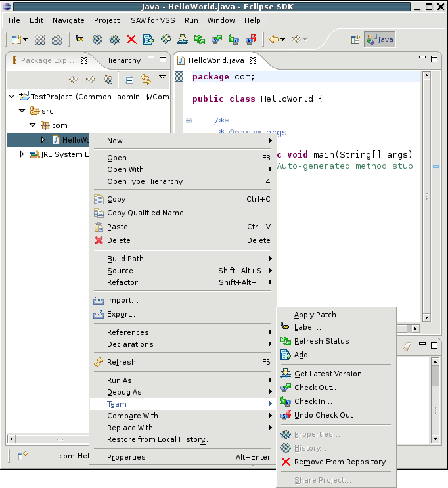Toggle Link with Editor in Package Explorer
The image size is (448, 488).
coord(146,79)
